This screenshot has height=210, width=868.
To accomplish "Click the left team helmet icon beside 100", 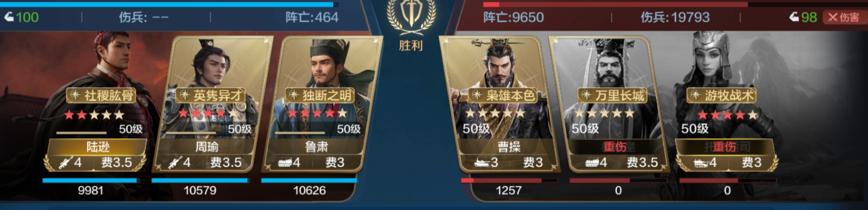I will (9, 17).
